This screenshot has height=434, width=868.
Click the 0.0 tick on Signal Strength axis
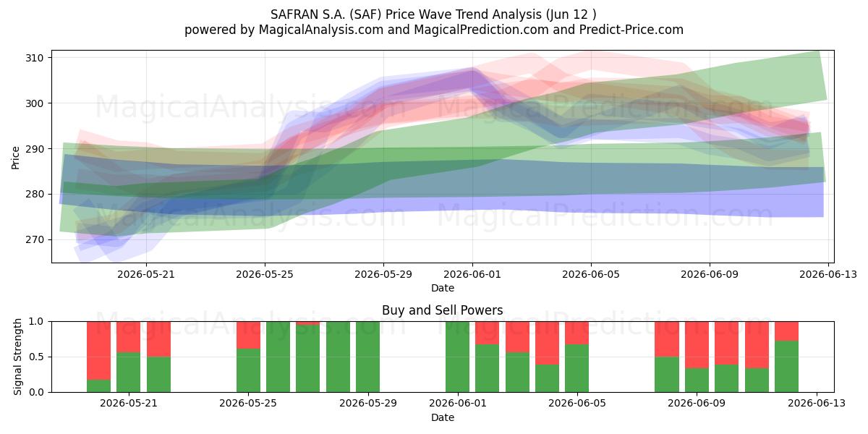pyautogui.click(x=38, y=392)
